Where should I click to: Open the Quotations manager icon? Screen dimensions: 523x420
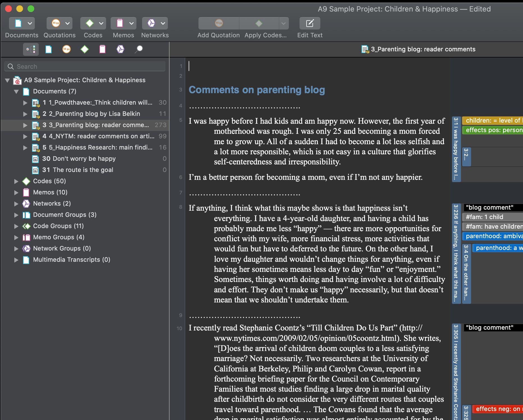point(56,23)
